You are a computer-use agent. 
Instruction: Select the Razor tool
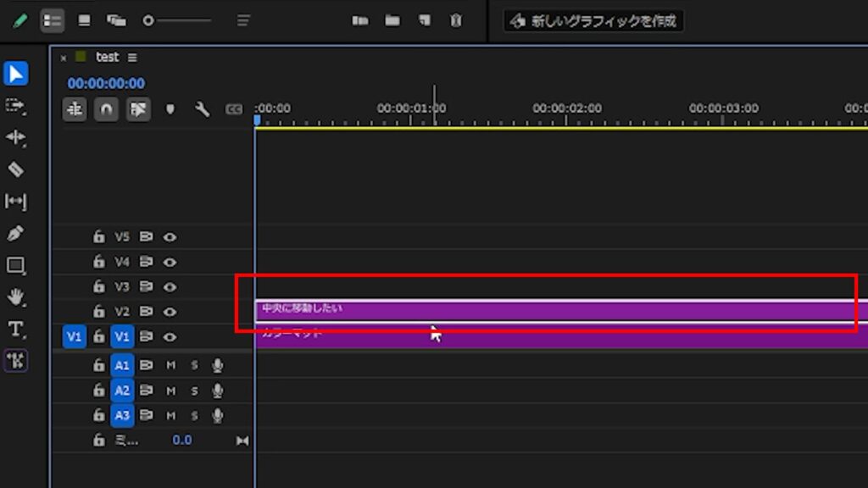pyautogui.click(x=15, y=169)
